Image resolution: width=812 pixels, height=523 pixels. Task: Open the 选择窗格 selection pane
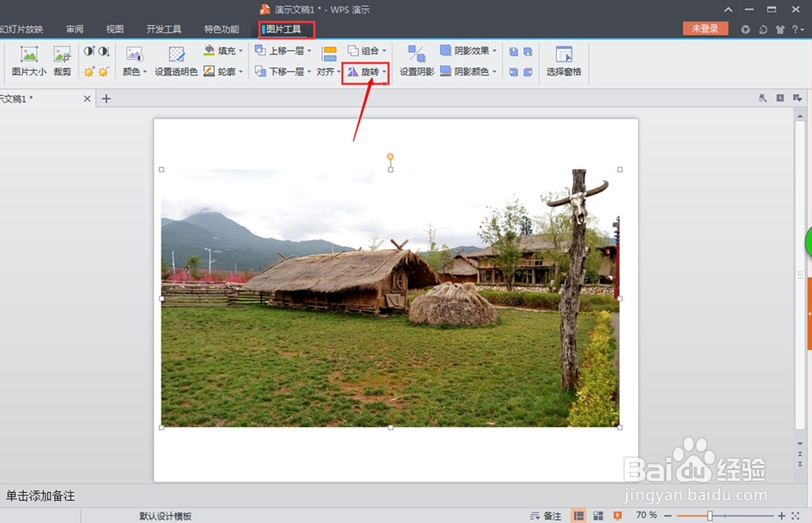coord(564,61)
